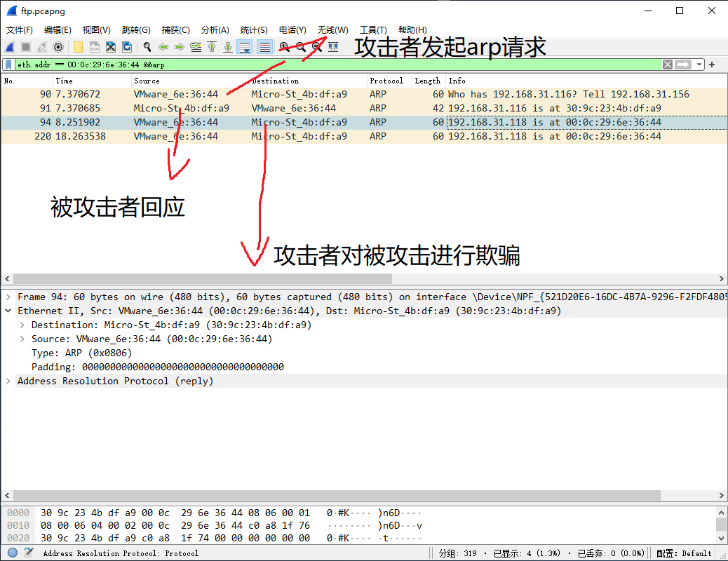
Task: Restart the current capture
Action: click(42, 47)
